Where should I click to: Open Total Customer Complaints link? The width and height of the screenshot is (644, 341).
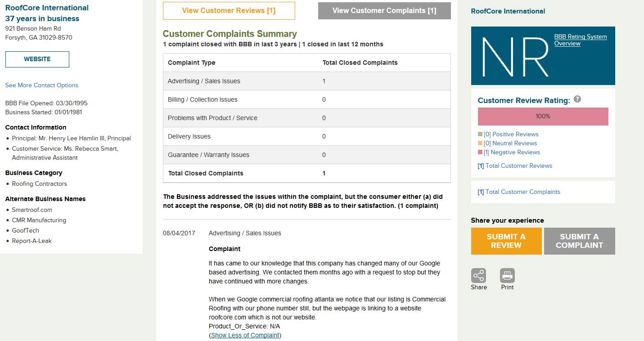pos(519,192)
